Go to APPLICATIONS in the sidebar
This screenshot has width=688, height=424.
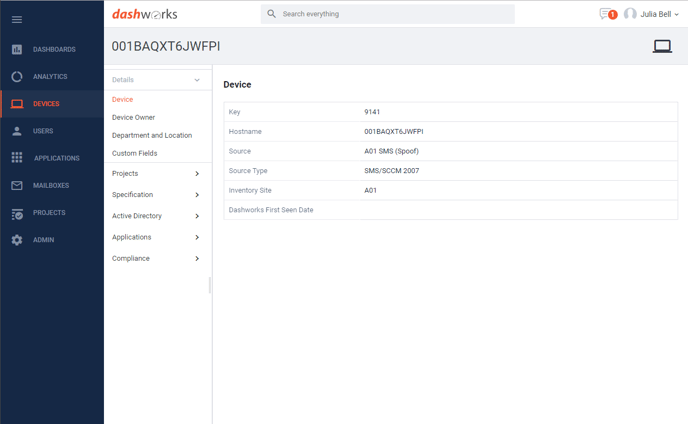click(57, 158)
